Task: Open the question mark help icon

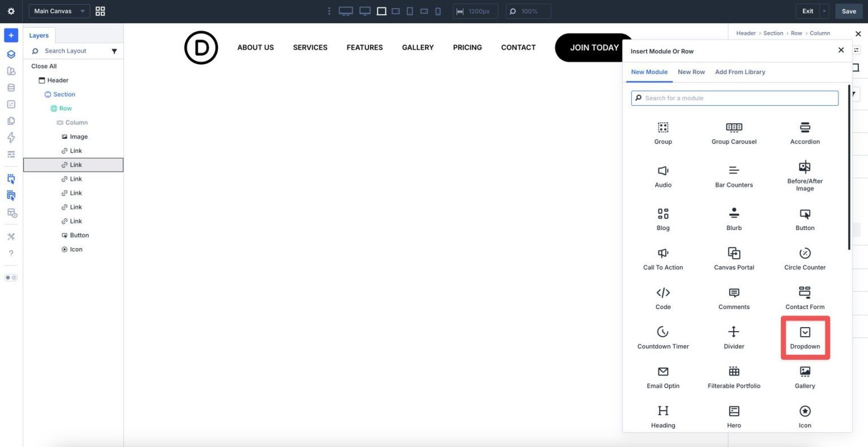Action: (x=11, y=253)
